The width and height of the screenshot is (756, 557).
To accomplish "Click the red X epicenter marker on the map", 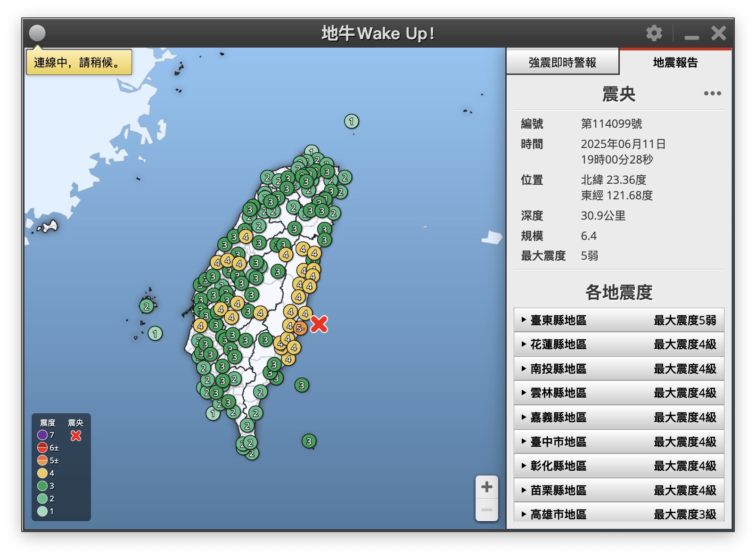I will point(319,324).
